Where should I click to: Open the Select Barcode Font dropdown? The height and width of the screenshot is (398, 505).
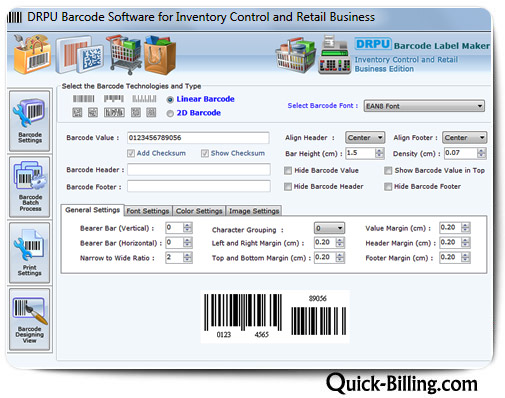pyautogui.click(x=424, y=106)
